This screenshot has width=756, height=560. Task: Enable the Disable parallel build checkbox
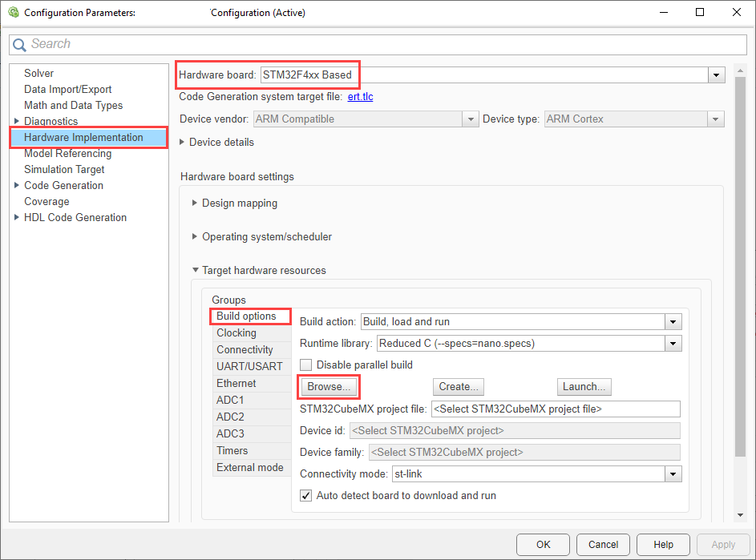point(305,365)
